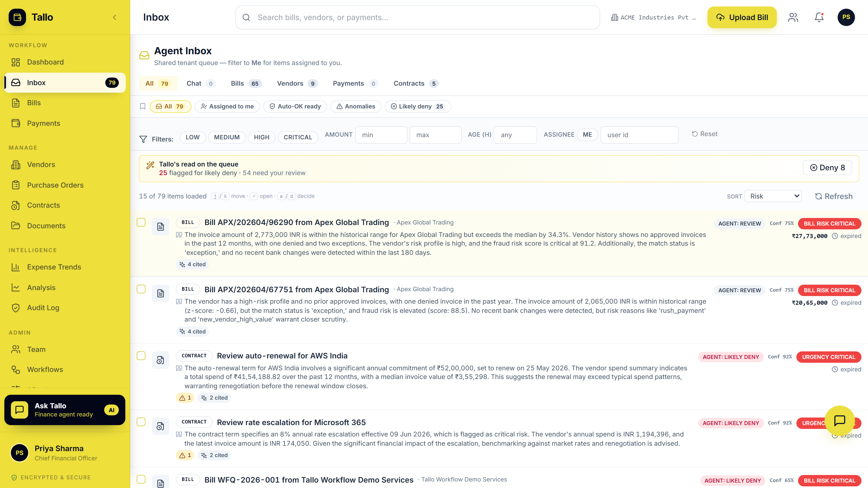Open Workflows in the admin section
This screenshot has width=868, height=488.
(65, 370)
